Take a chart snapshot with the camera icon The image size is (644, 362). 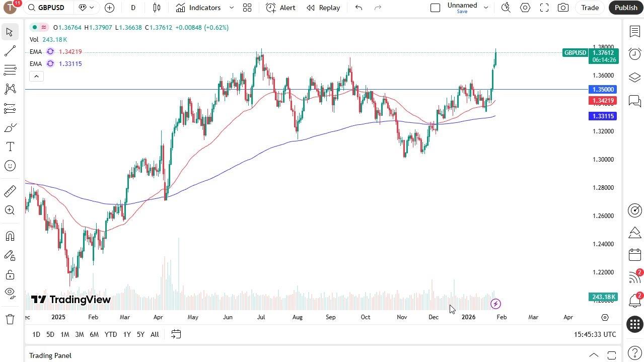(563, 8)
